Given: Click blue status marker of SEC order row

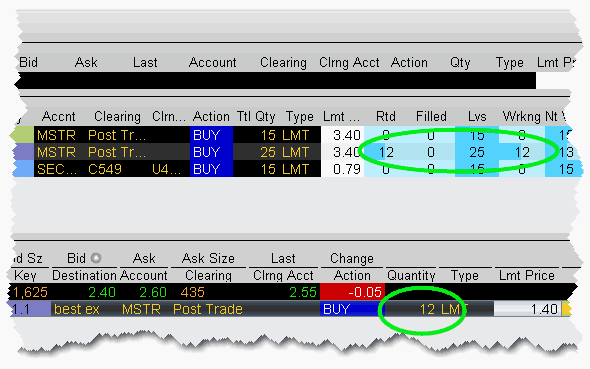Looking at the screenshot, I should (x=23, y=169).
